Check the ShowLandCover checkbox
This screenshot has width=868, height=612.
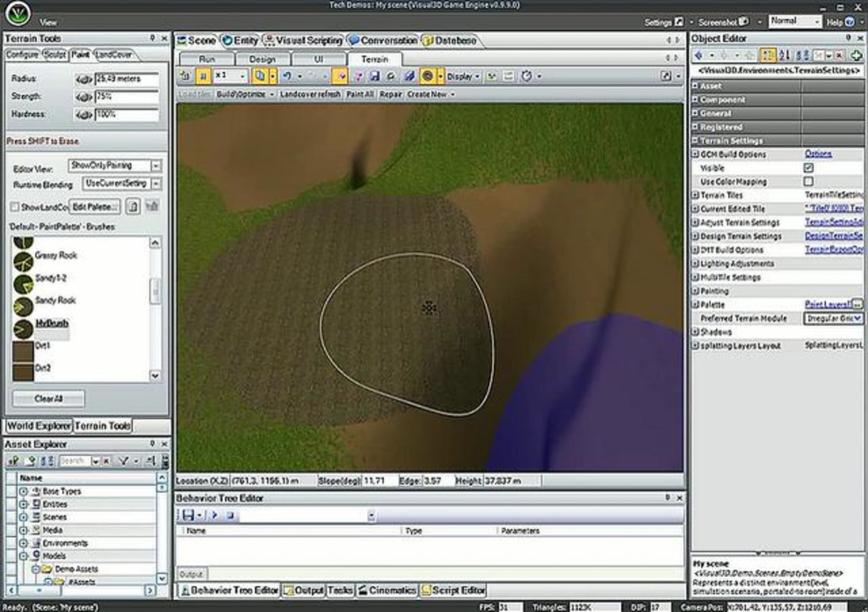(14, 207)
